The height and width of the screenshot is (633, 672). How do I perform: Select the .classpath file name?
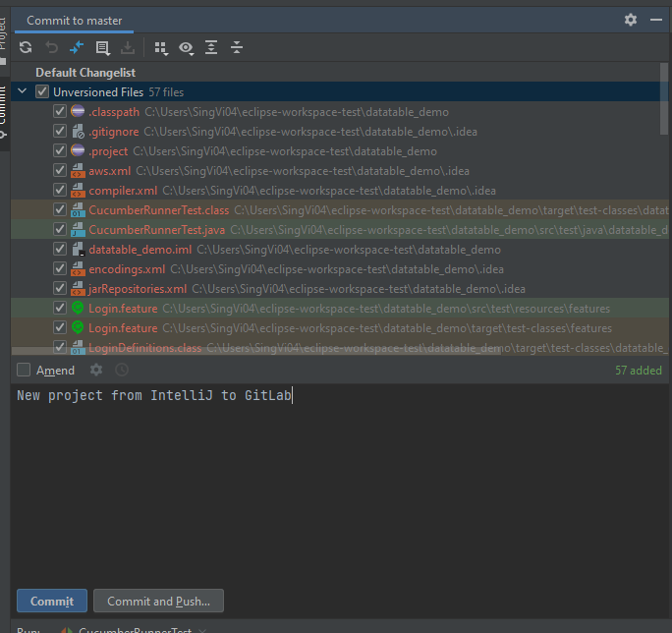114,112
